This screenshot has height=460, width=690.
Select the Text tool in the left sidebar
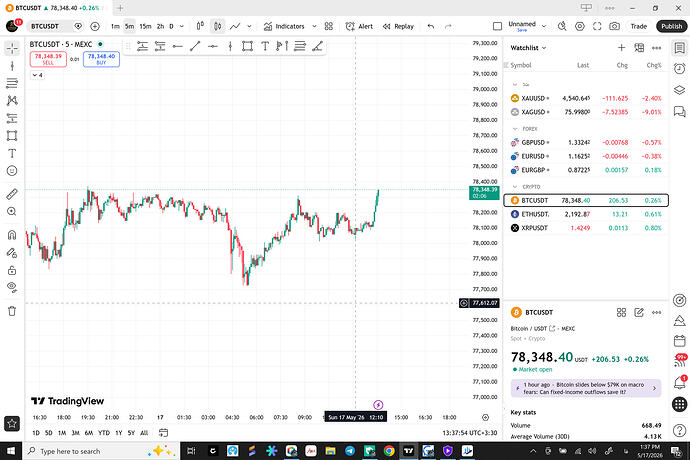[x=12, y=153]
